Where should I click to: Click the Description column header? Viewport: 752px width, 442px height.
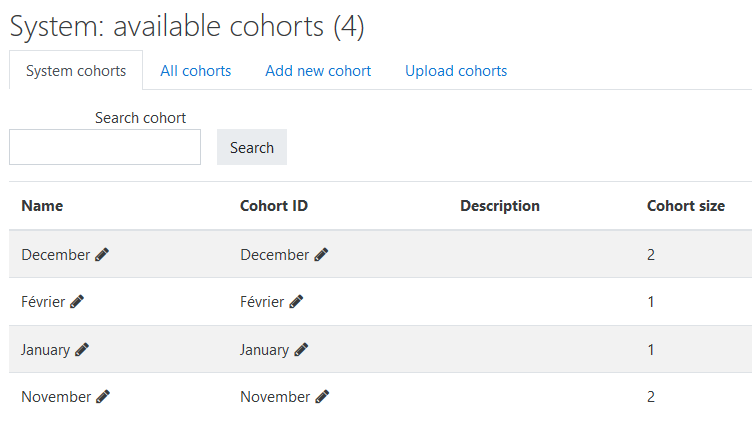(x=500, y=206)
